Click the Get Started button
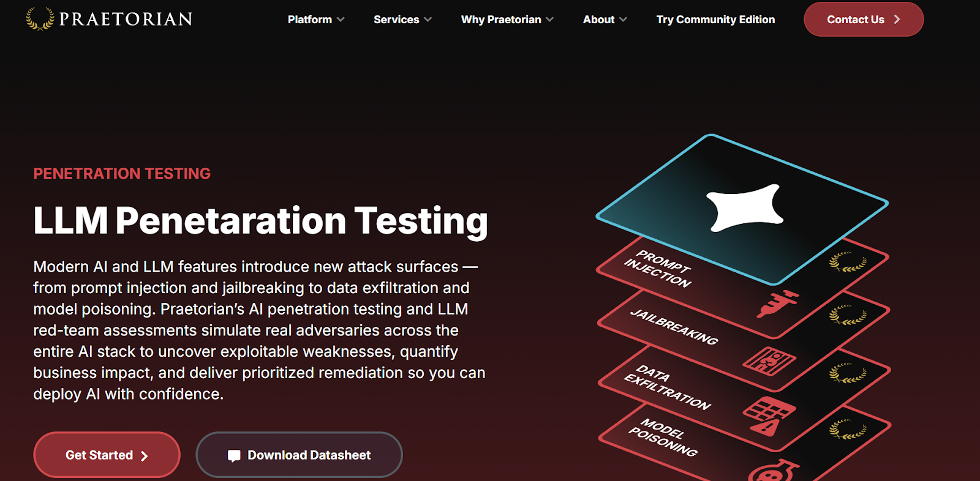Screen dimensions: 980x481 point(107,455)
